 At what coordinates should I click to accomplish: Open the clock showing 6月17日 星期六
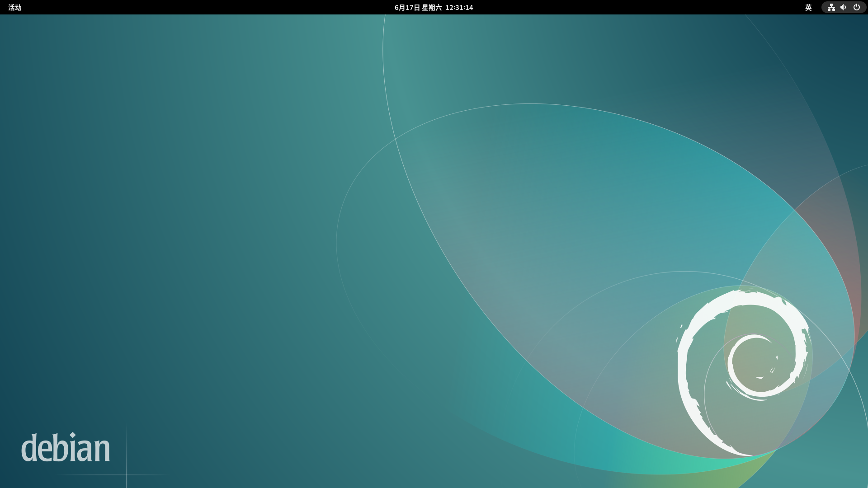pos(434,7)
